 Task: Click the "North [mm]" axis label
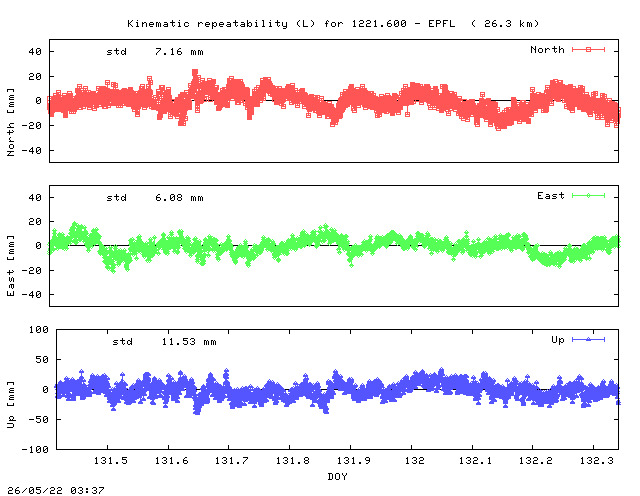(11, 122)
